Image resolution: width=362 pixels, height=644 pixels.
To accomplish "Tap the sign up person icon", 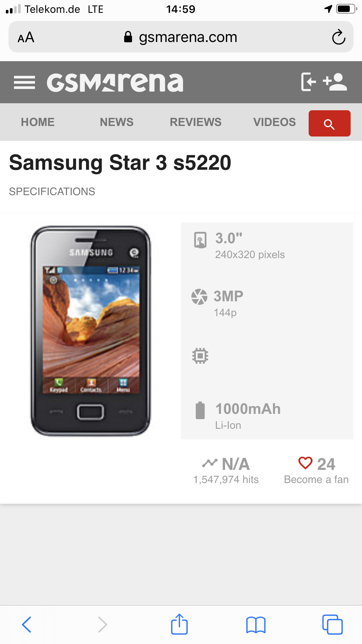I will tap(335, 82).
